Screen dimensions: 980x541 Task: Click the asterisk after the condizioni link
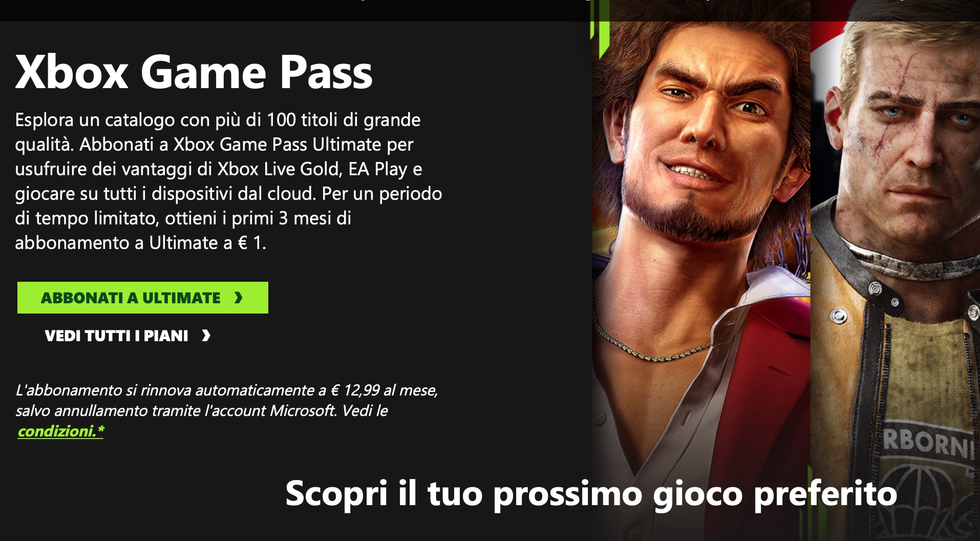click(x=101, y=429)
